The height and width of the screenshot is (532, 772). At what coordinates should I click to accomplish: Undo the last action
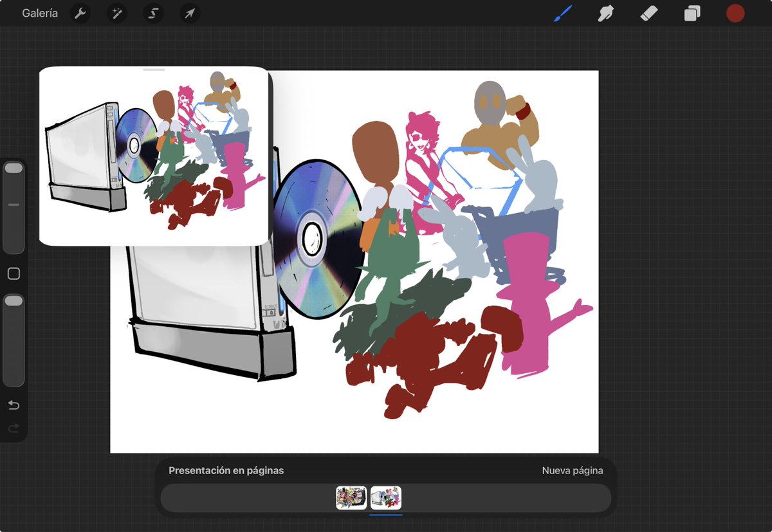tap(14, 405)
